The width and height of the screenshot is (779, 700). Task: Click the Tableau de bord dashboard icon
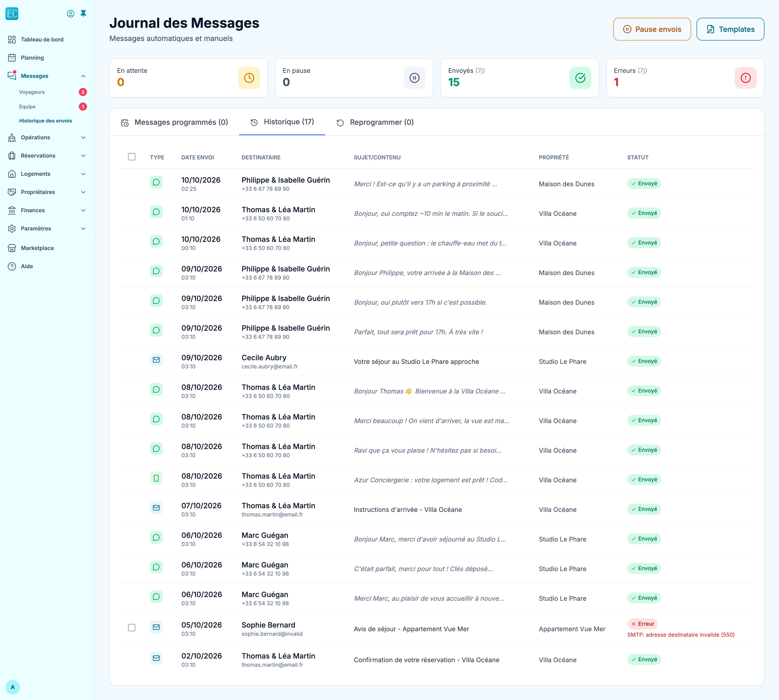coord(12,40)
